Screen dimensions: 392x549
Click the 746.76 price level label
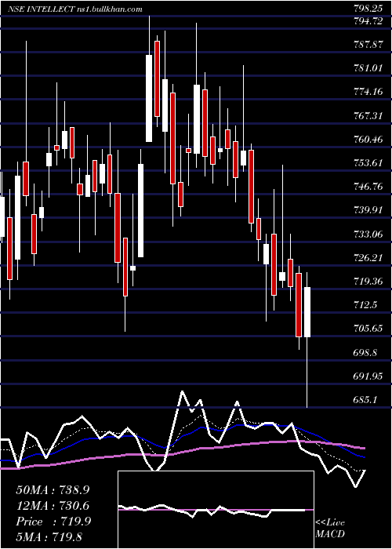[368, 187]
